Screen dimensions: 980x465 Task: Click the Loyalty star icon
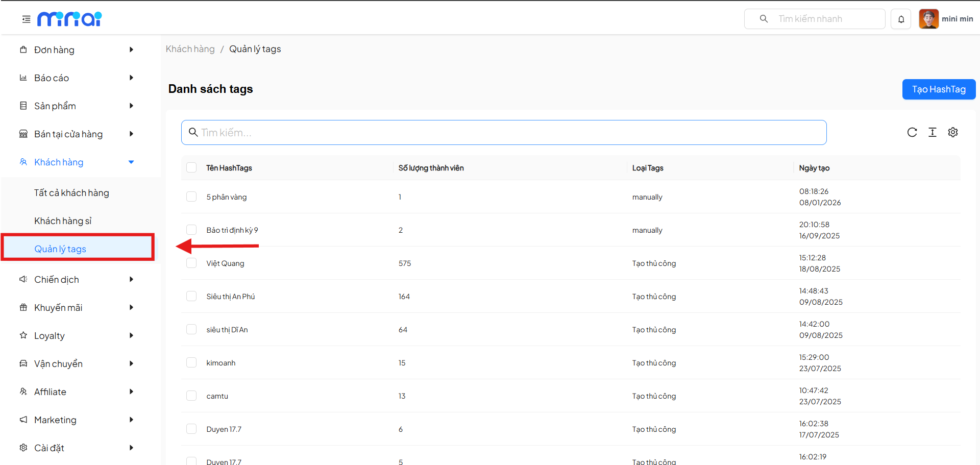(23, 335)
